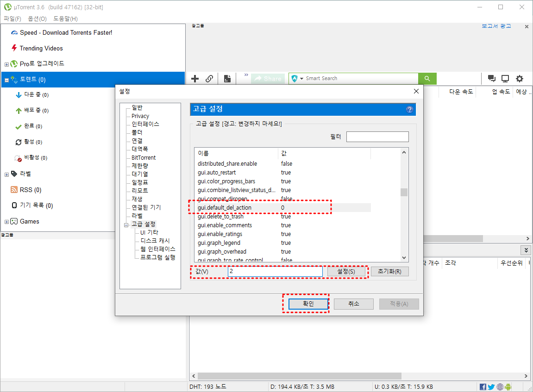
Task: Click the Twitter bird icon in status bar
Action: pyautogui.click(x=491, y=387)
